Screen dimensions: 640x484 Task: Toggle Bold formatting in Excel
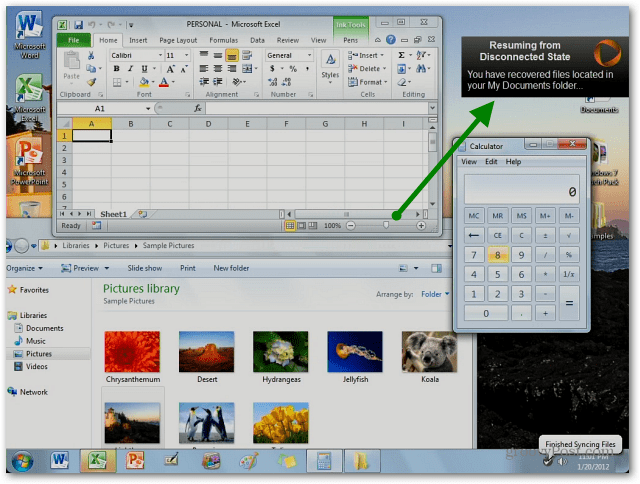tap(116, 69)
